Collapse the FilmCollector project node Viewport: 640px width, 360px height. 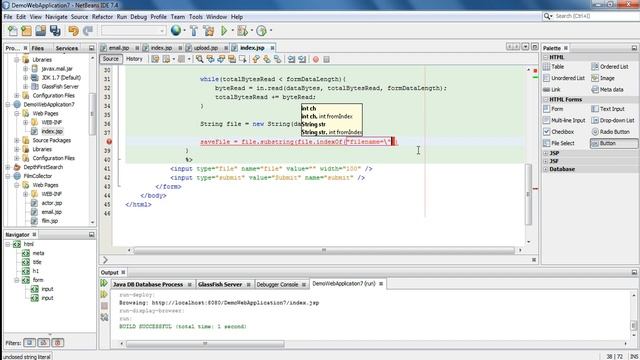tap(8, 176)
